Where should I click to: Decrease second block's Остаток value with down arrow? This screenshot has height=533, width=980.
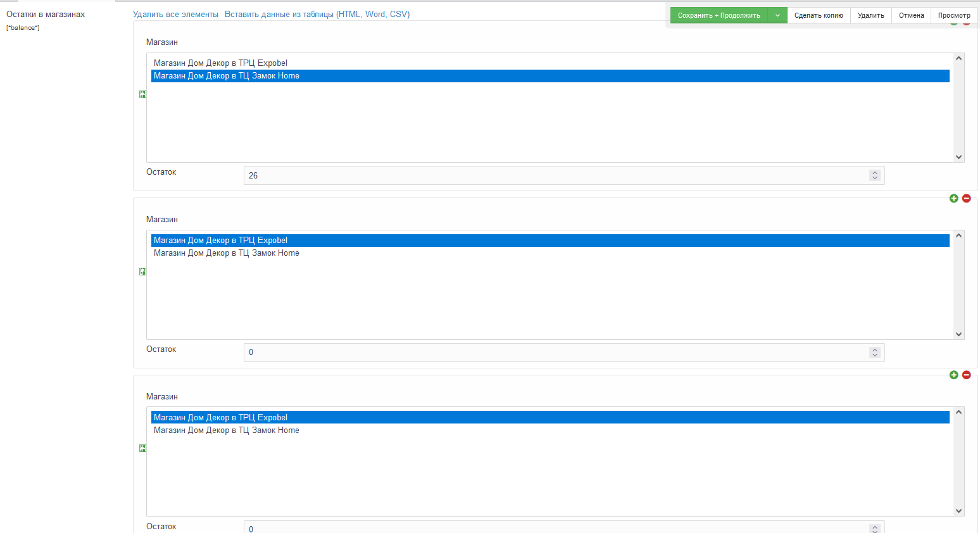click(x=875, y=356)
